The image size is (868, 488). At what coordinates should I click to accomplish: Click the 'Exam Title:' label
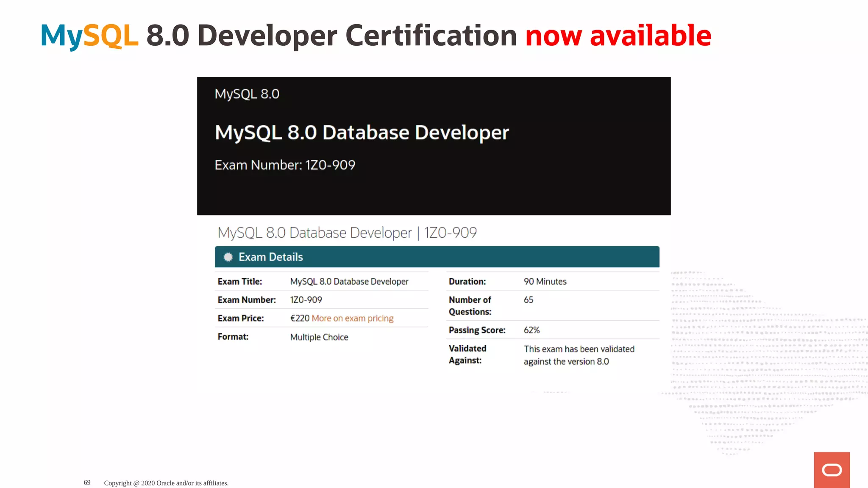coord(240,281)
